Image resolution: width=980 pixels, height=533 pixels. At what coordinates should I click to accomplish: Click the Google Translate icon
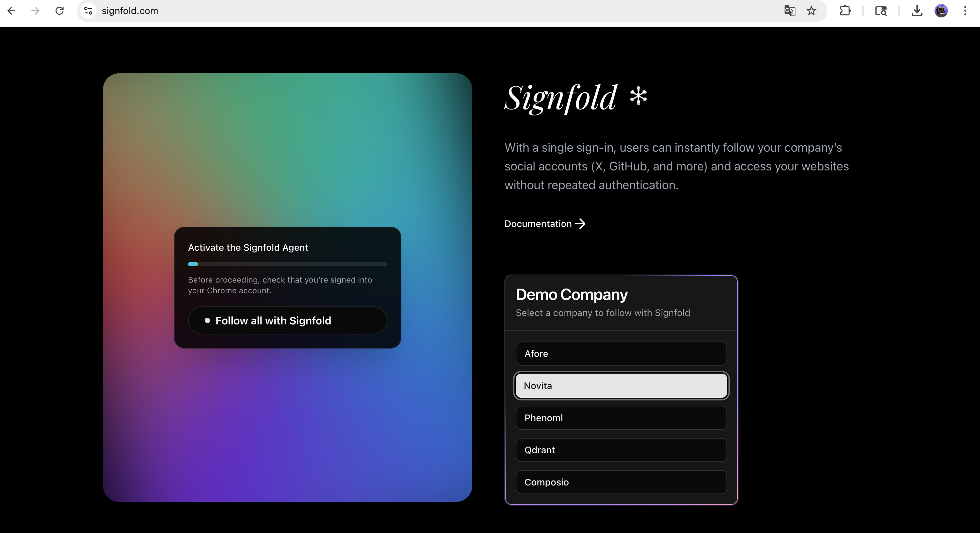coord(790,11)
